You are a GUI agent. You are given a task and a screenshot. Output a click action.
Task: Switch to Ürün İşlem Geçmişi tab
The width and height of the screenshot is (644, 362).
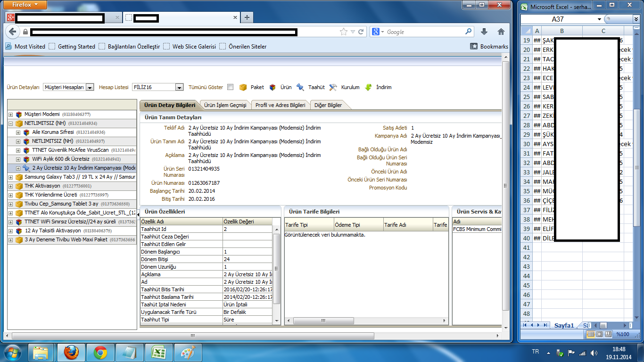click(225, 105)
